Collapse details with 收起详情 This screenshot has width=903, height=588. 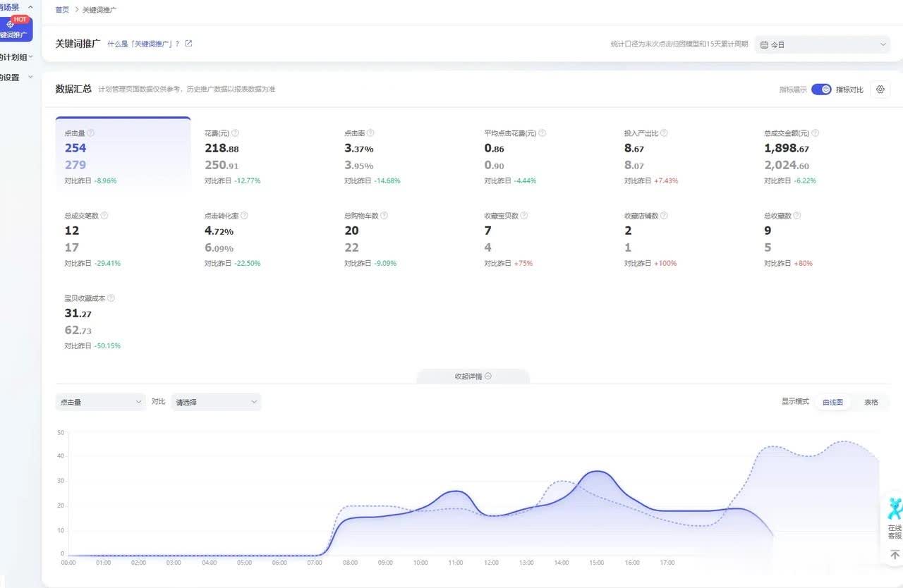[x=473, y=376]
